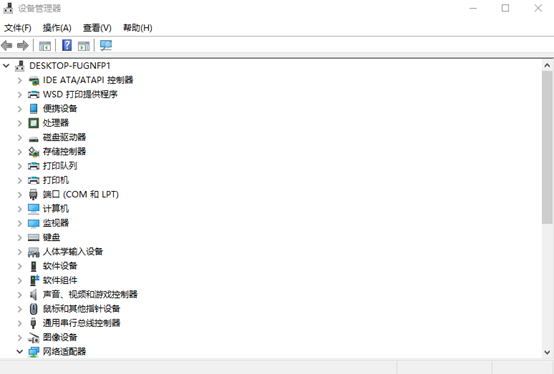This screenshot has height=374, width=554.
Task: Select the 人体学输入设备 label
Action: 73,251
